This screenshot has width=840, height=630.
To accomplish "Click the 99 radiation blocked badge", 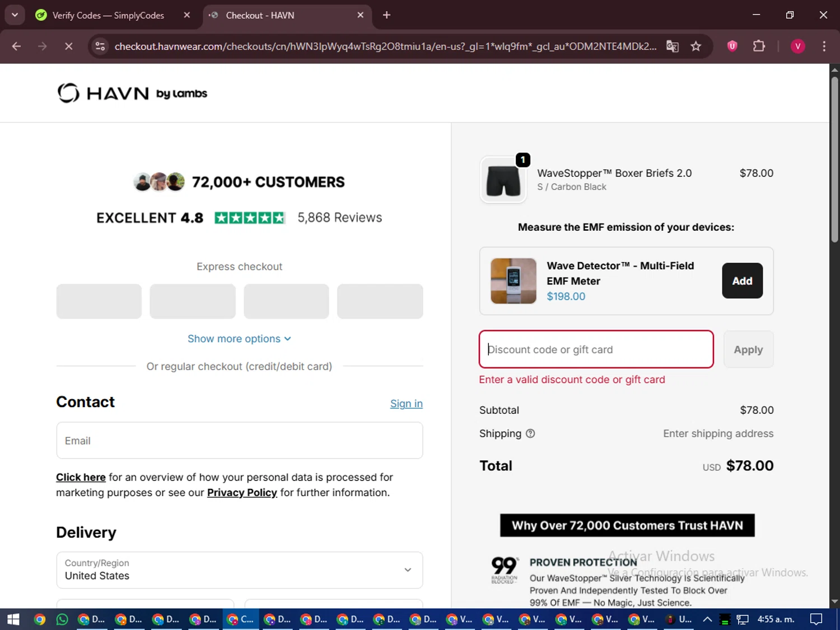I will pos(504,570).
